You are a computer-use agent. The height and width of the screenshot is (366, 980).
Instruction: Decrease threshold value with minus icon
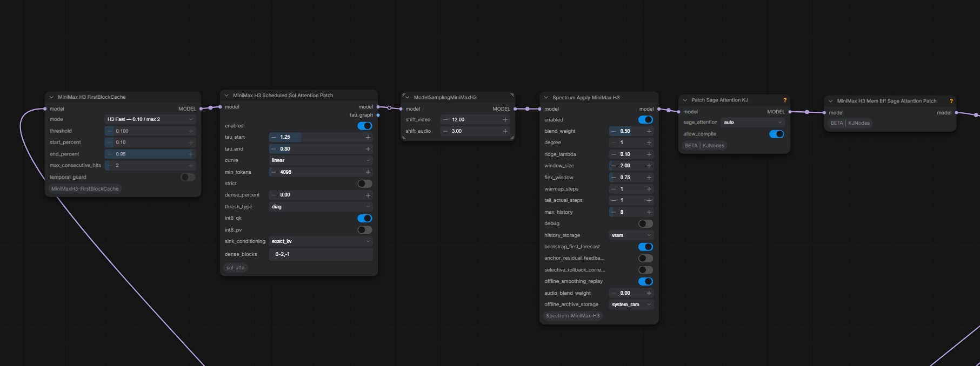coord(110,131)
